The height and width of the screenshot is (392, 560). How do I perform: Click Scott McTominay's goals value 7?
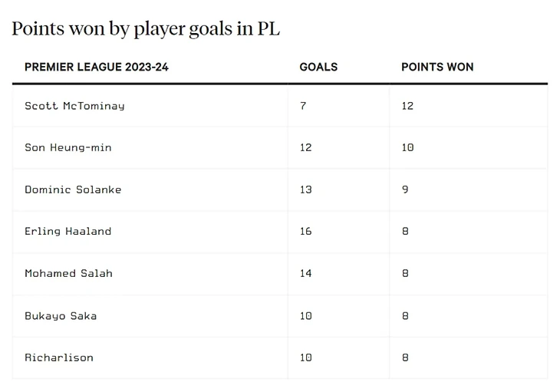pos(303,106)
